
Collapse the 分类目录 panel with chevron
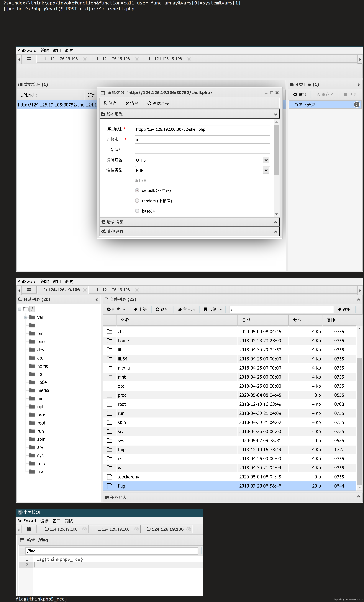point(358,85)
